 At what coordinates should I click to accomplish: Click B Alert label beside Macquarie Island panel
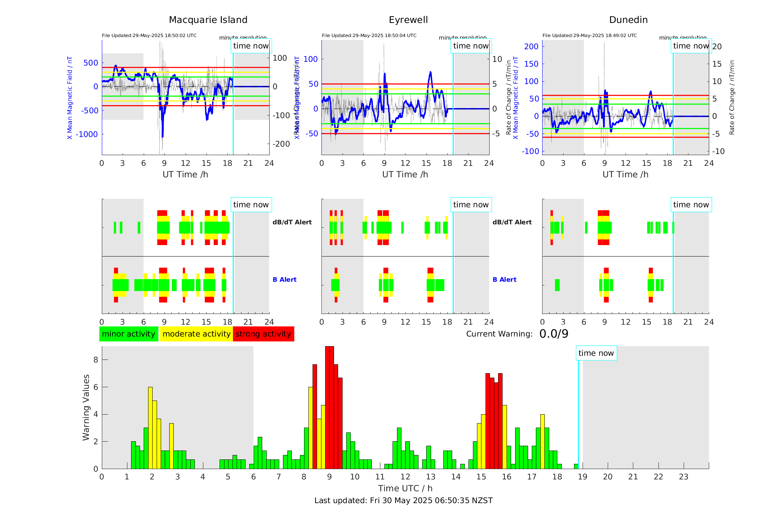pos(285,280)
